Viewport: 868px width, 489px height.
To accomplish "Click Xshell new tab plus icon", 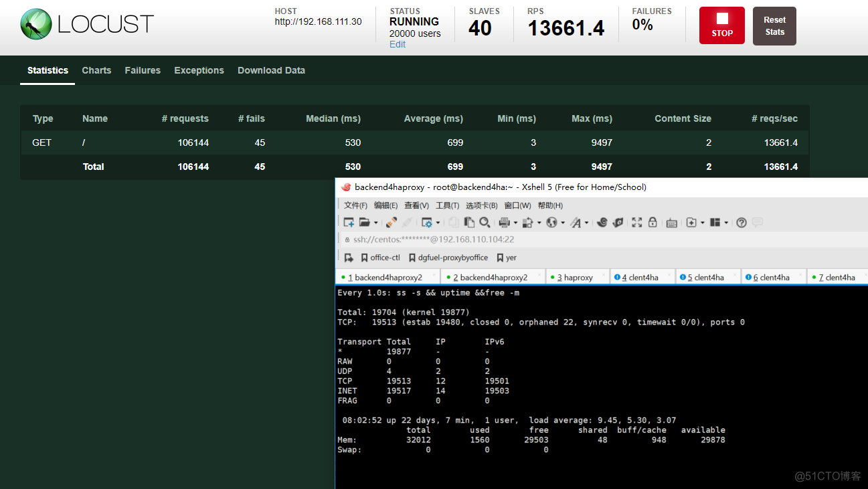I will click(691, 223).
